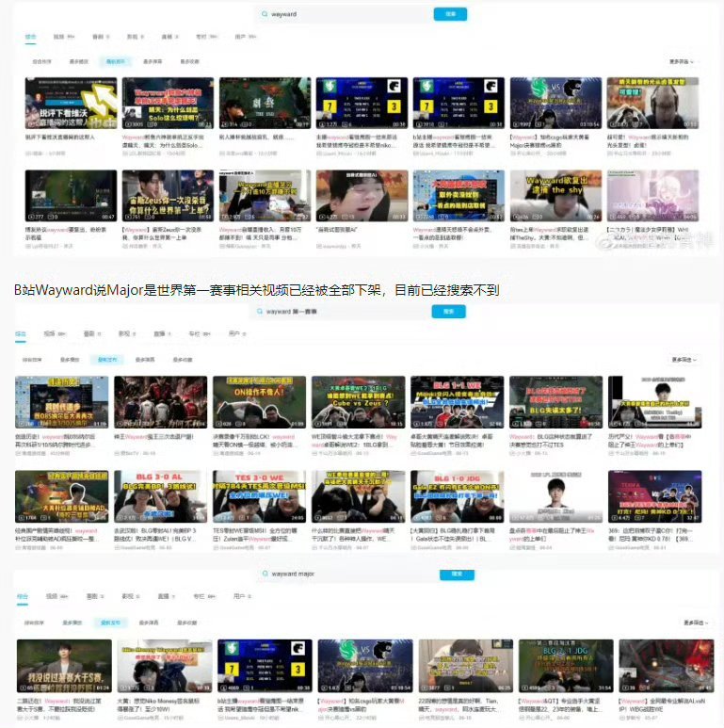Click the blue 搜索 button beside 'wayward major'
Viewport: 724px width, 728px height.
457,574
